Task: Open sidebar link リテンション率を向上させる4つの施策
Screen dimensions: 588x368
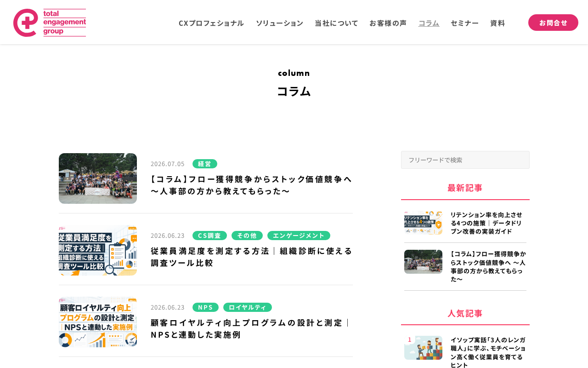Action: 487,223
